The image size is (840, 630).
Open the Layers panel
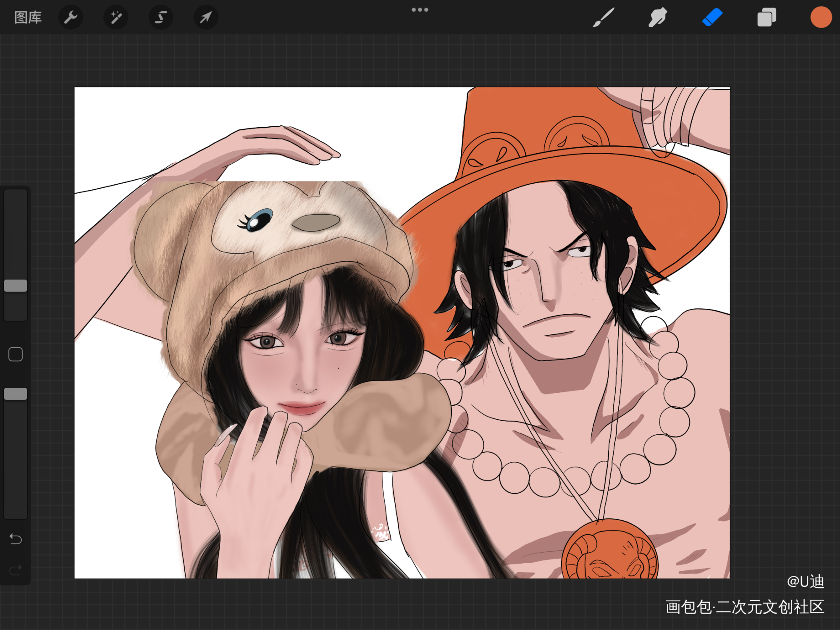(x=766, y=18)
